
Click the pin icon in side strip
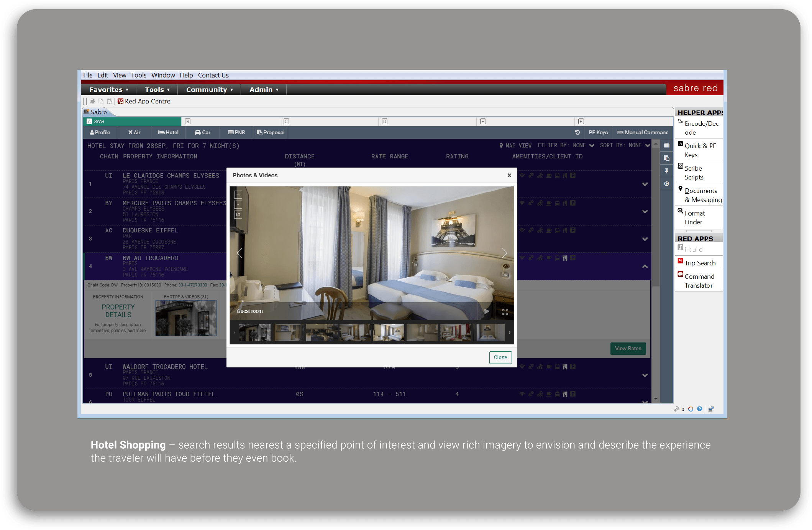tap(666, 171)
